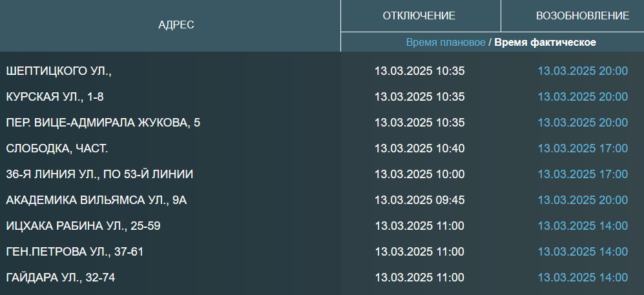Click the 10:40 shutdown time for Слободка
The image size is (644, 295).
pos(420,148)
